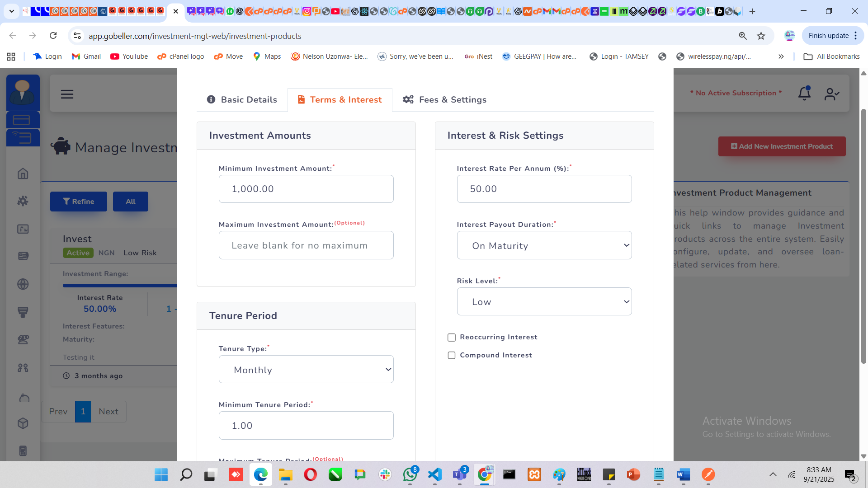Click the Next pagination link

[108, 412]
